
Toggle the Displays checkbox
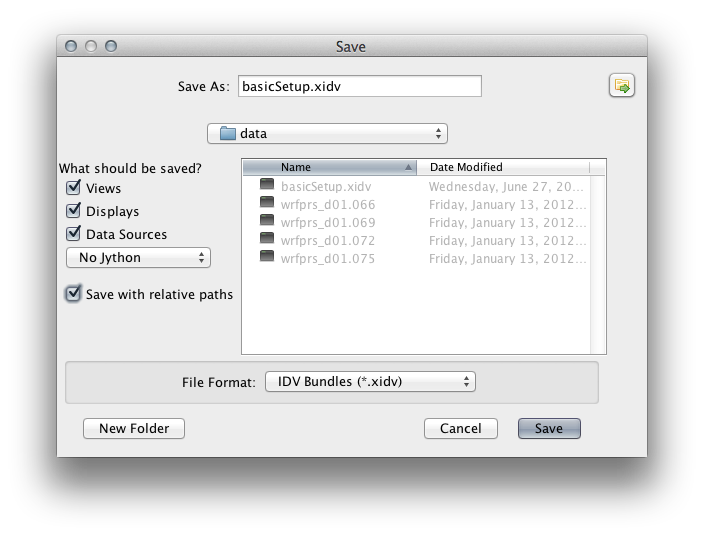pos(73,211)
